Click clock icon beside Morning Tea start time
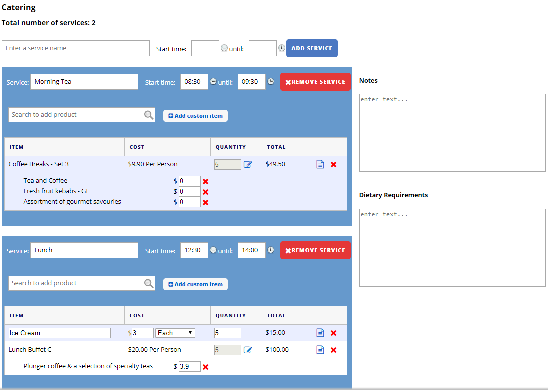The height and width of the screenshot is (392, 548). [x=213, y=82]
